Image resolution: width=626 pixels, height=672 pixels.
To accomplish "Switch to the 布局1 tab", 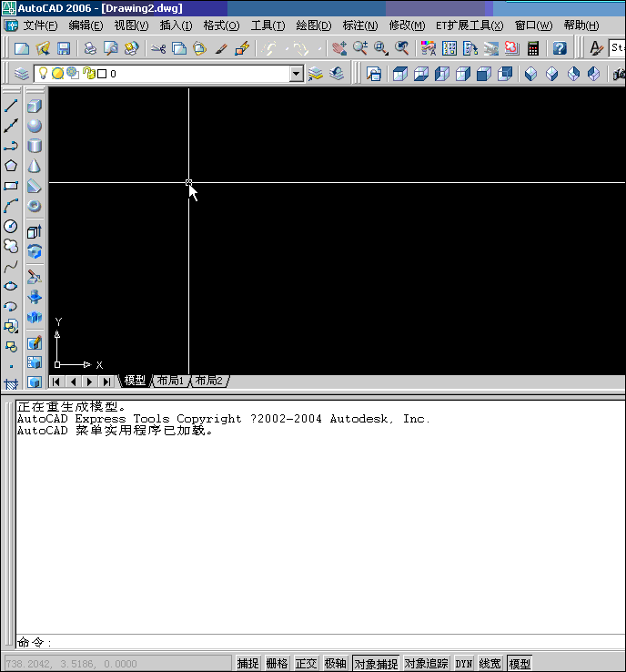I will tap(170, 381).
